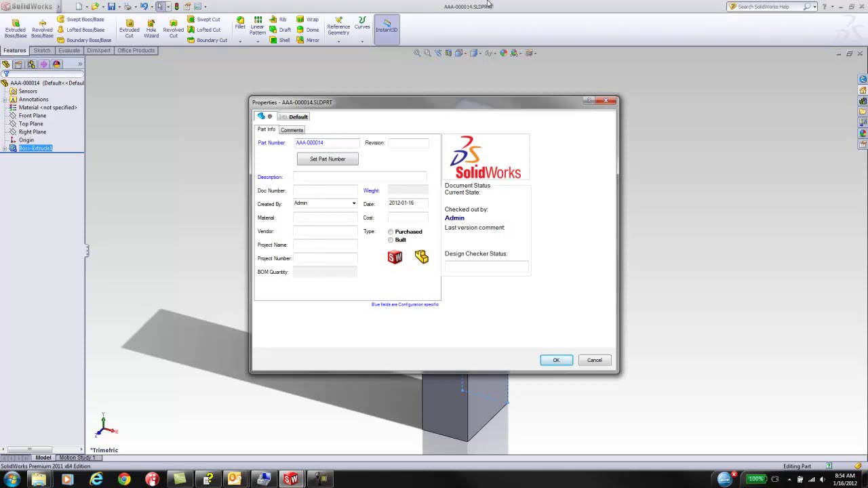
Task: Choose the Boundary Cut feature
Action: [x=207, y=40]
